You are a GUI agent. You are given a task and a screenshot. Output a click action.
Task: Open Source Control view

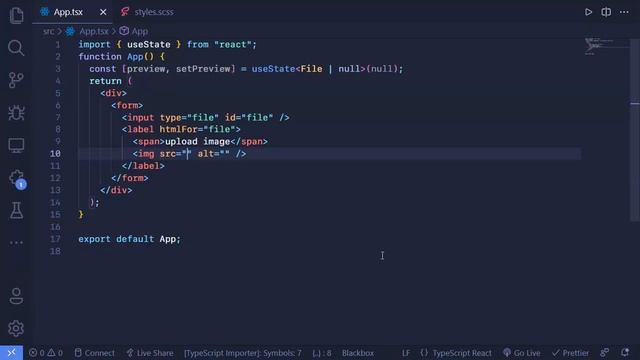pos(16,80)
